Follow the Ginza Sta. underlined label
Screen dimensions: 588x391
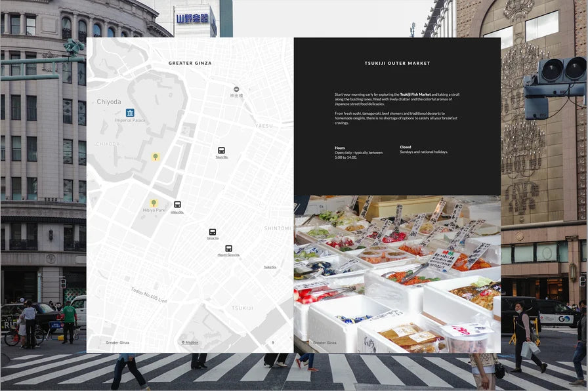coord(213,239)
